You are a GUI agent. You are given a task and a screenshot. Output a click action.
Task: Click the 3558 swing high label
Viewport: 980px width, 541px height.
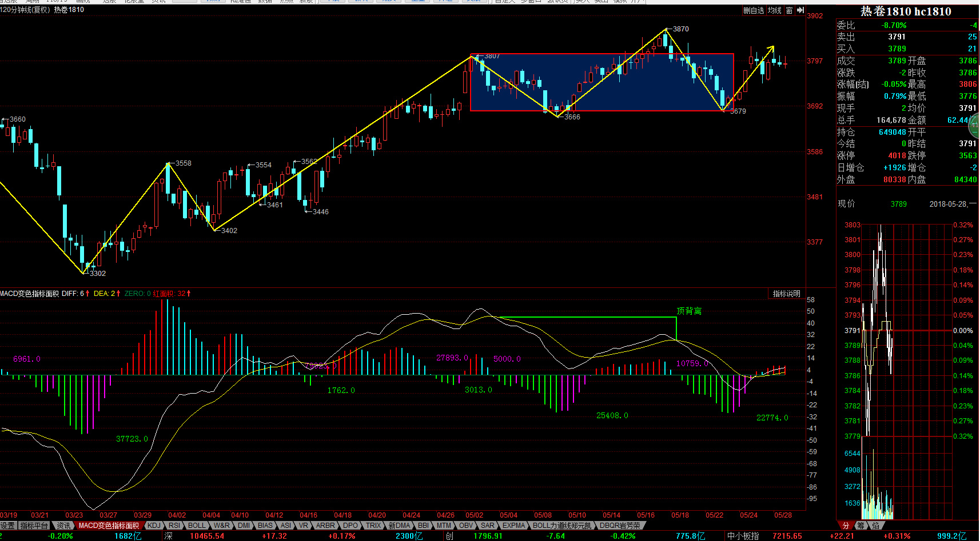[183, 163]
